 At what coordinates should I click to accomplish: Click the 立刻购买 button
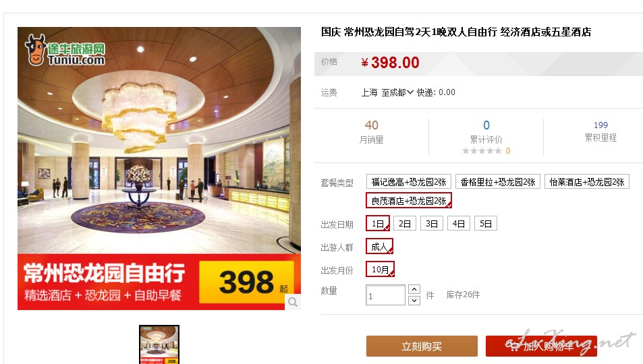click(422, 346)
